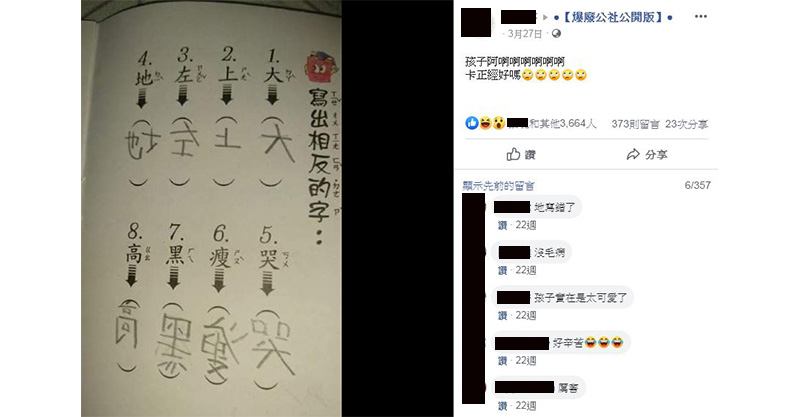Click the 分享 share arrow button
The height and width of the screenshot is (417, 800).
(x=646, y=155)
